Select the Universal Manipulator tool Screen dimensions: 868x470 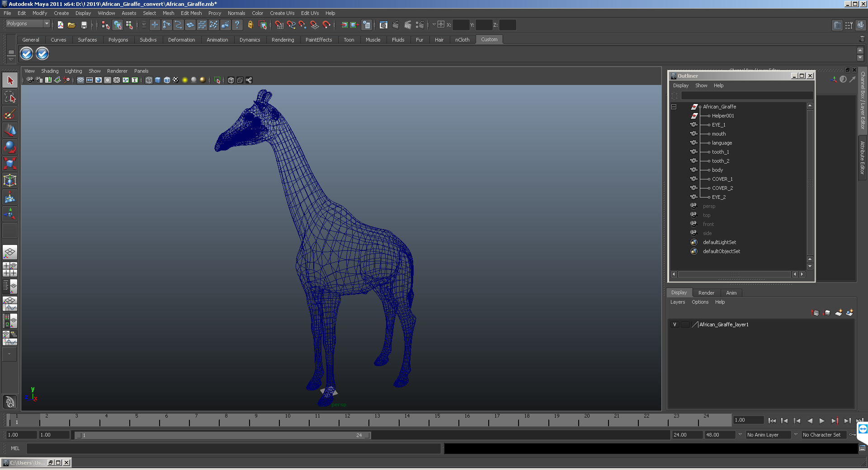pyautogui.click(x=10, y=180)
